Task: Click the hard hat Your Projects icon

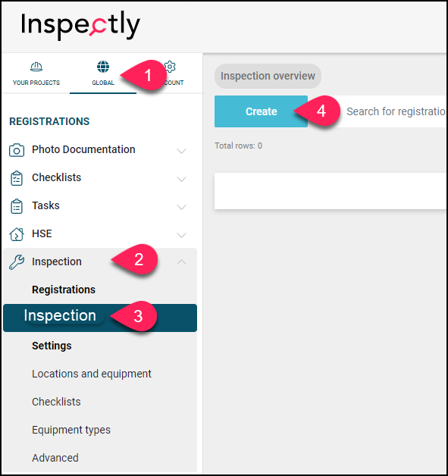Action: pyautogui.click(x=36, y=67)
